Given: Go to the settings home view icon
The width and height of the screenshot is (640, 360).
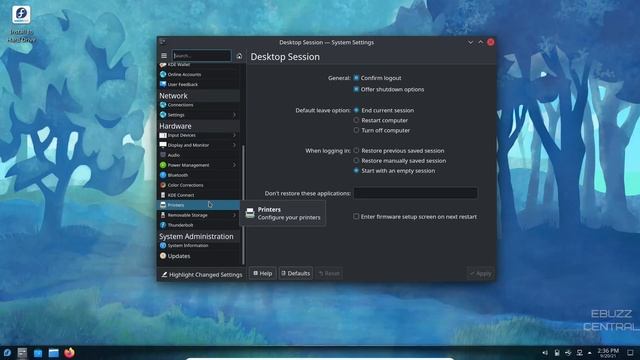Looking at the screenshot, I should (239, 56).
